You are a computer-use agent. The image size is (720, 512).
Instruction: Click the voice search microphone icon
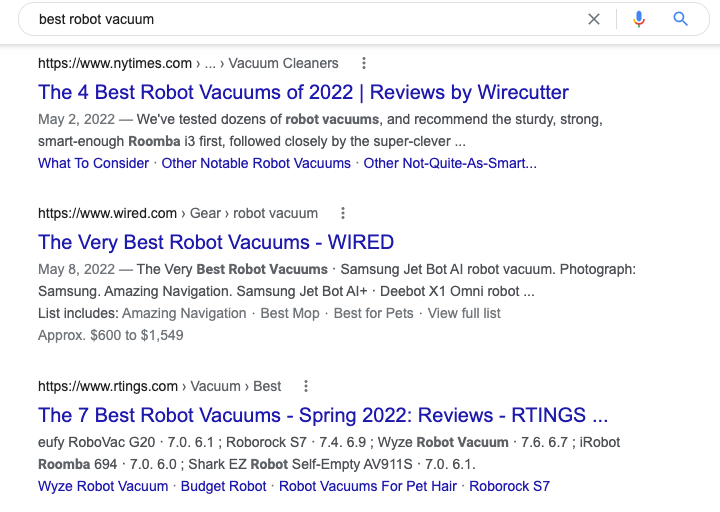click(x=639, y=19)
